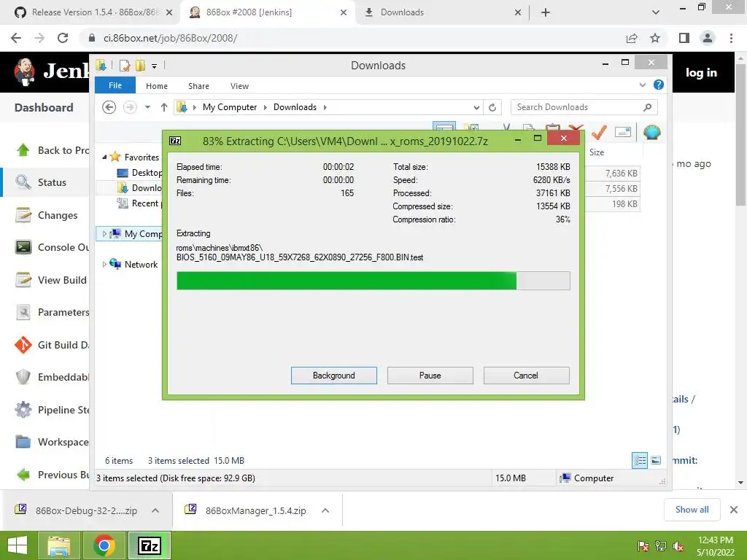
Task: Open quick access toolbar customize dropdown
Action: [x=155, y=66]
